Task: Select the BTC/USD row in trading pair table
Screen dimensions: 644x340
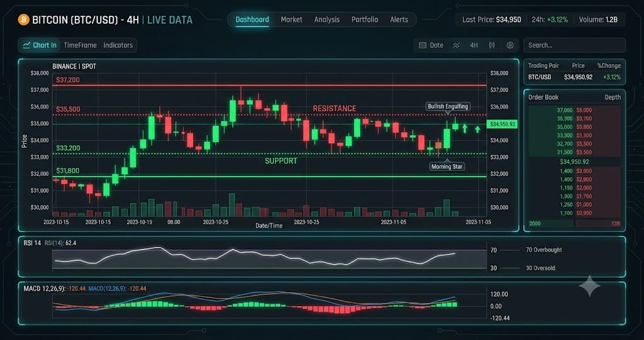Action: tap(574, 77)
